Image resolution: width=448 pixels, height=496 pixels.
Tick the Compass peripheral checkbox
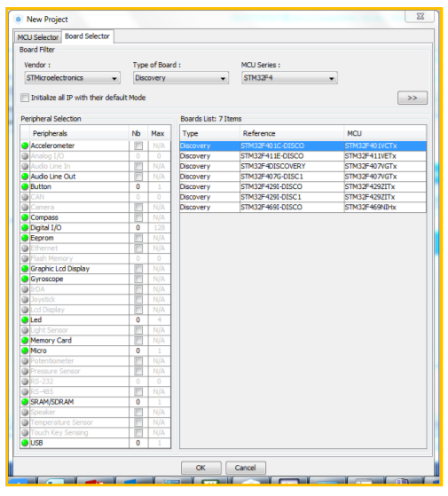(x=138, y=217)
